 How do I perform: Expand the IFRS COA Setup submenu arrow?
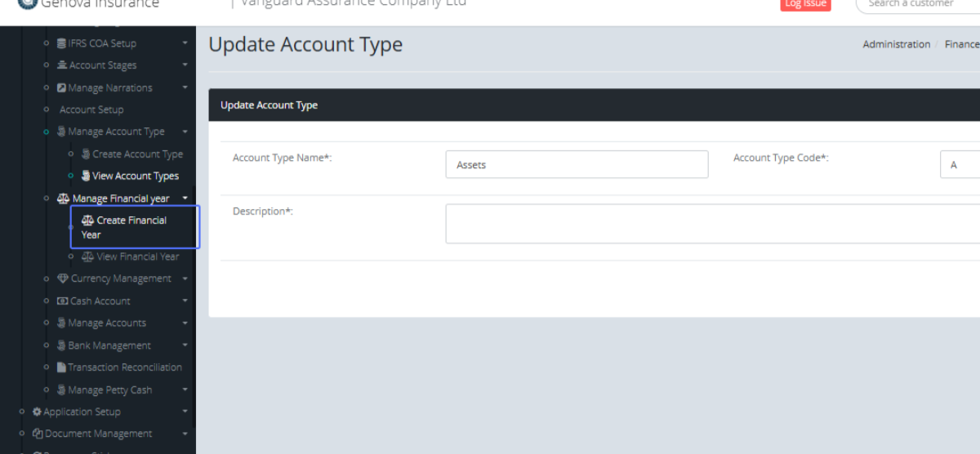coord(185,43)
